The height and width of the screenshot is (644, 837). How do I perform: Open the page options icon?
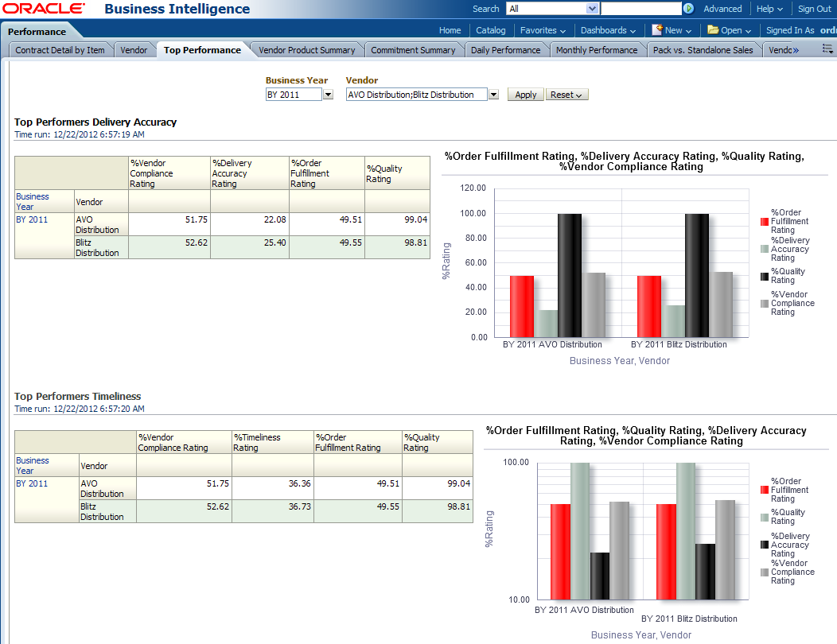click(x=827, y=49)
